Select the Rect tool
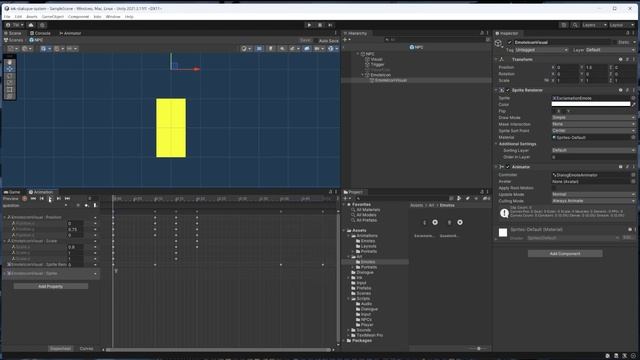Viewport: 640px width, 360px height. 10,90
